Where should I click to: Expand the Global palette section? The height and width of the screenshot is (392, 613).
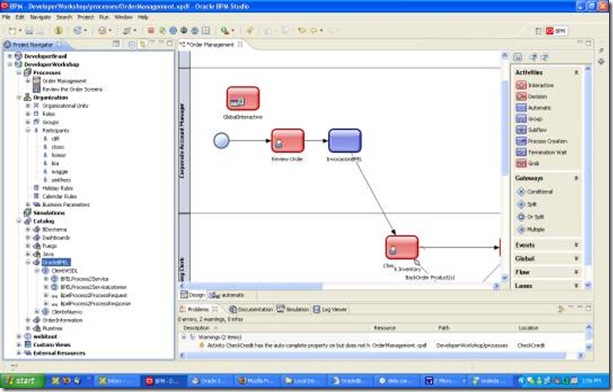(576, 258)
